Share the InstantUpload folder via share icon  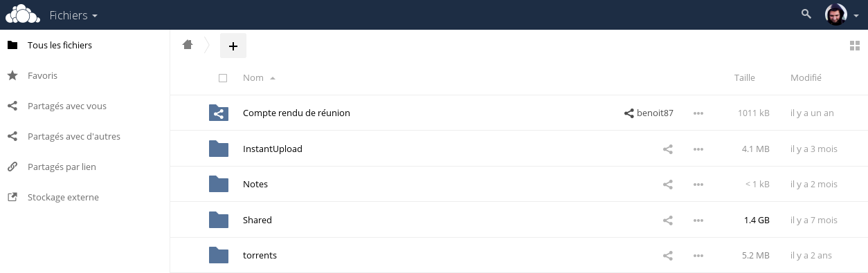tap(668, 149)
